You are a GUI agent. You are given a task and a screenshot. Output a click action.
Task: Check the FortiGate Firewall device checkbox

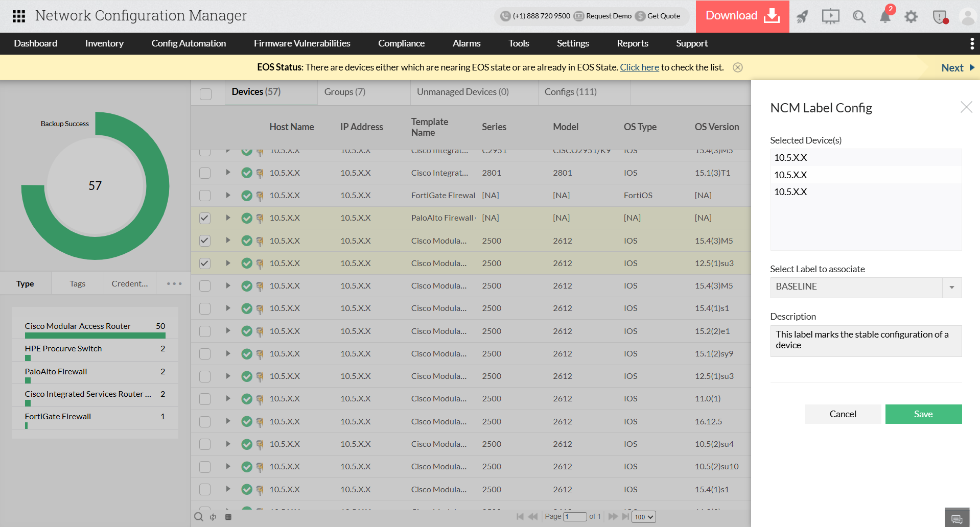[205, 196]
